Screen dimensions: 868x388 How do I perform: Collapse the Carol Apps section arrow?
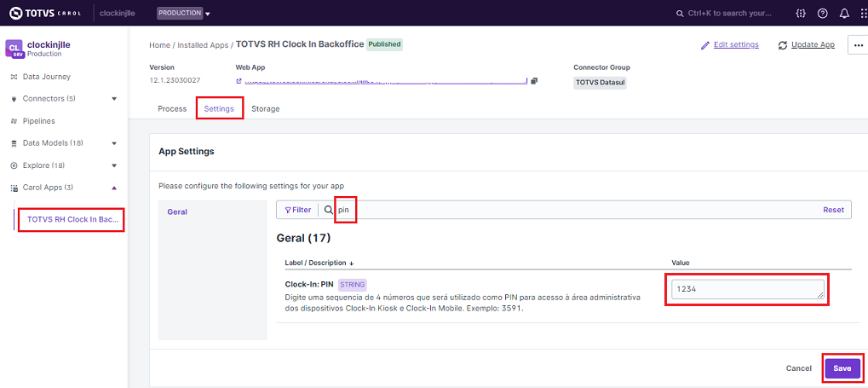click(x=114, y=188)
